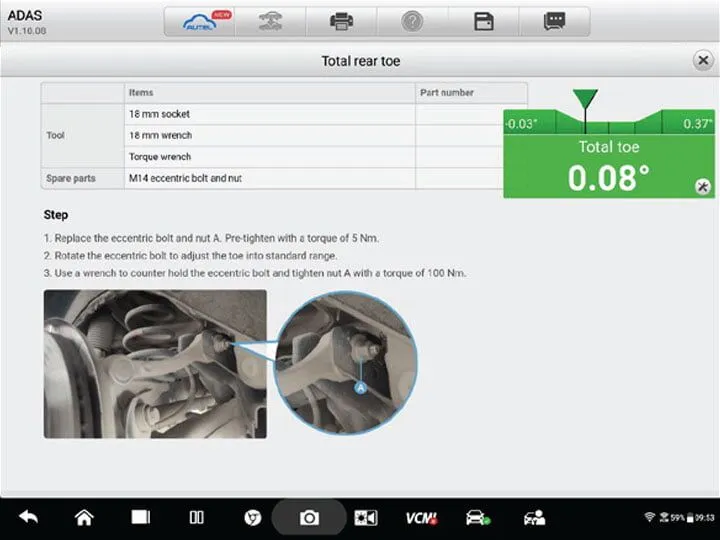This screenshot has width=720, height=540.
Task: Click the vehicle handshake icon in toolbar
Action: (270, 22)
